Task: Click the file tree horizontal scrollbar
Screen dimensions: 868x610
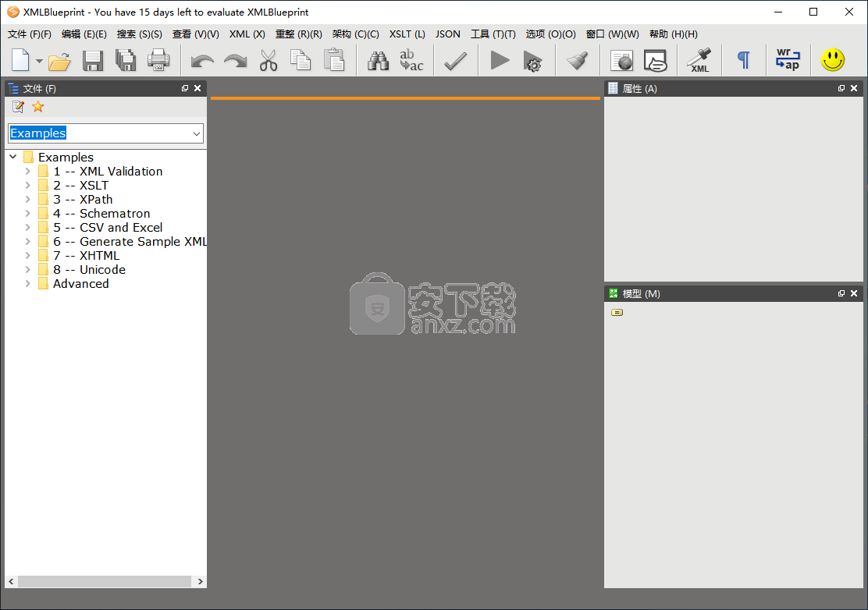Action: 105,582
